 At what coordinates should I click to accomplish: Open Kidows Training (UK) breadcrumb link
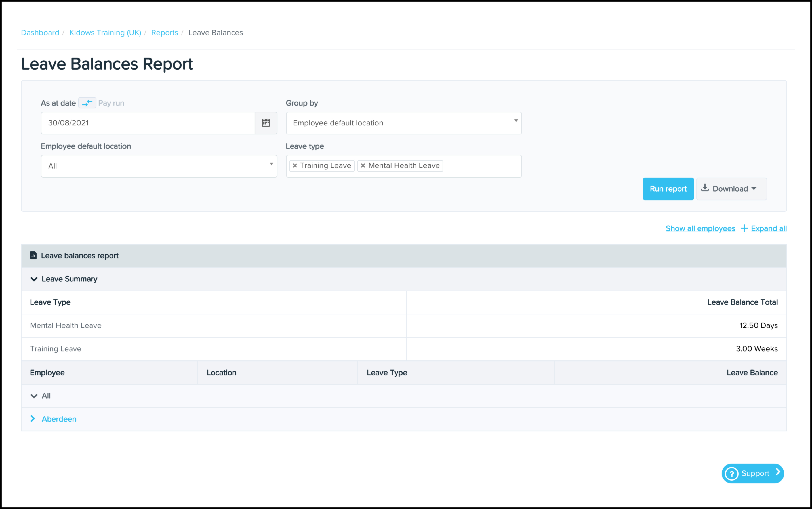[x=105, y=33]
